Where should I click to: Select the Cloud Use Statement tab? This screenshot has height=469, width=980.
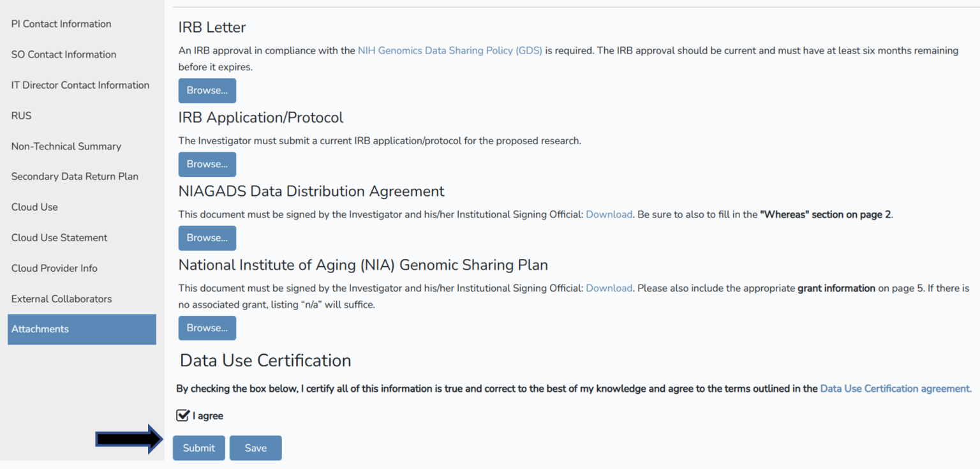[59, 237]
